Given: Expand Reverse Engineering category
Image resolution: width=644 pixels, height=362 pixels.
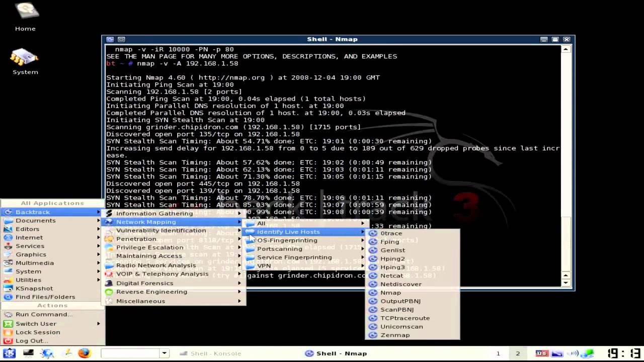Looking at the screenshot, I should (174, 292).
